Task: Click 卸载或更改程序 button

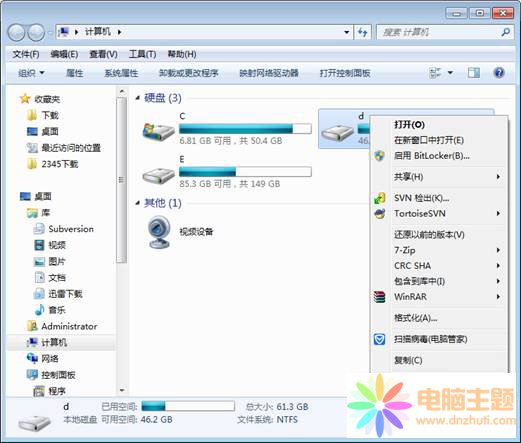Action: click(189, 73)
